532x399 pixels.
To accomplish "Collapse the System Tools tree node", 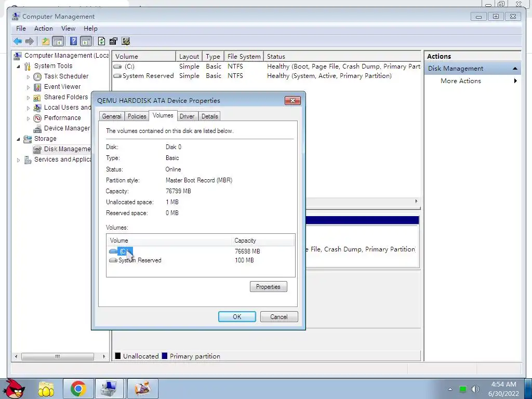I will [18, 66].
